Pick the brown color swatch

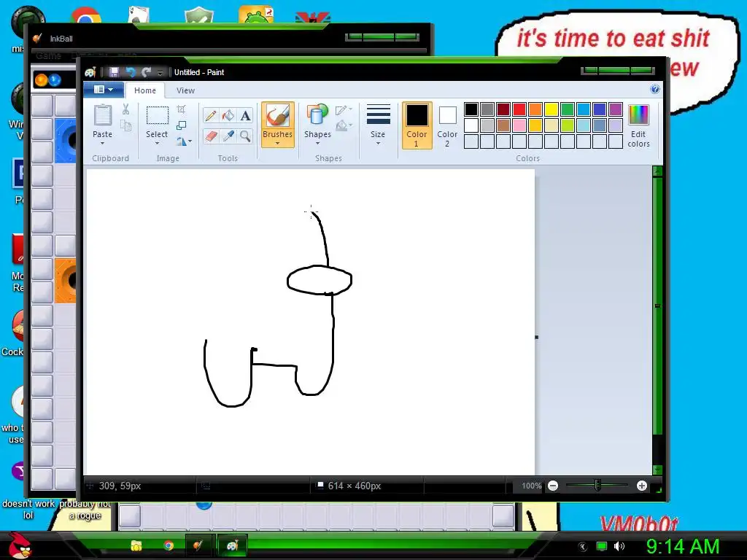click(503, 125)
